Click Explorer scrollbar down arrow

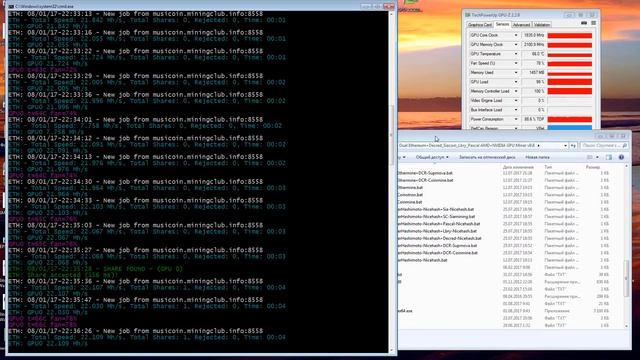pos(627,326)
